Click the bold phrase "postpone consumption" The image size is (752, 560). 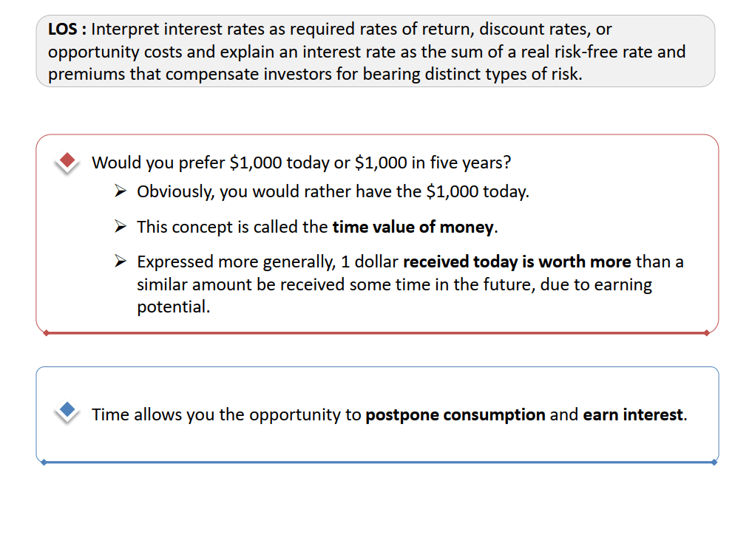455,414
